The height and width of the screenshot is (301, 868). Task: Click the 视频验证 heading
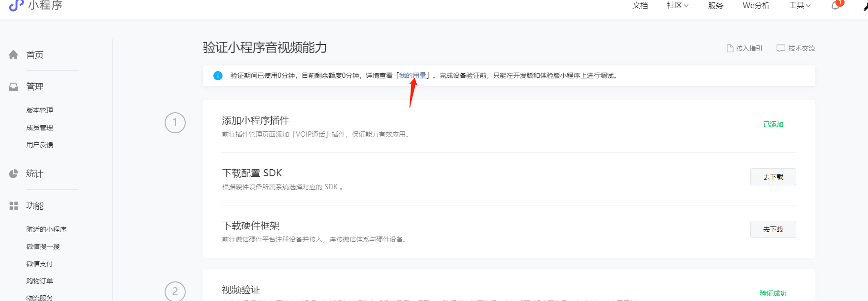241,290
